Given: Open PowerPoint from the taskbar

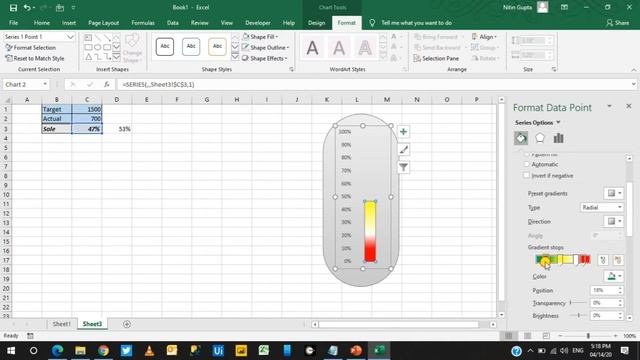Looking at the screenshot, I should tap(356, 351).
